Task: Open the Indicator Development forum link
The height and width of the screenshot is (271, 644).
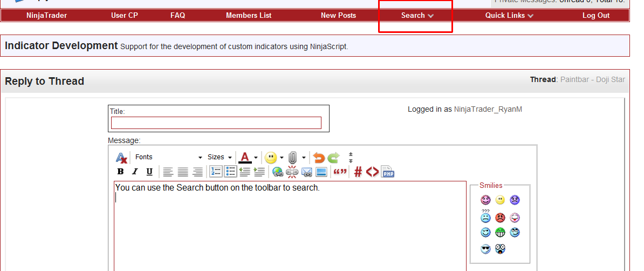Action: pos(61,46)
